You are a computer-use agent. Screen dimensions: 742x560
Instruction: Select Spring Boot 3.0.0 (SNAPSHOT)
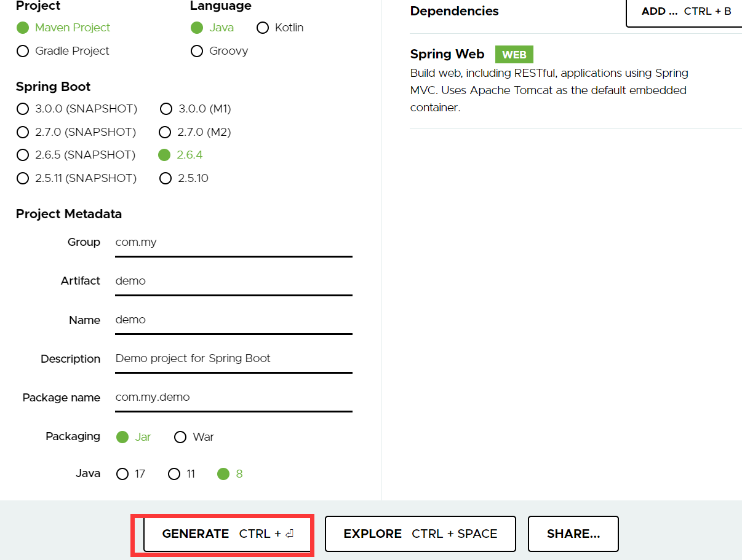tap(77, 109)
